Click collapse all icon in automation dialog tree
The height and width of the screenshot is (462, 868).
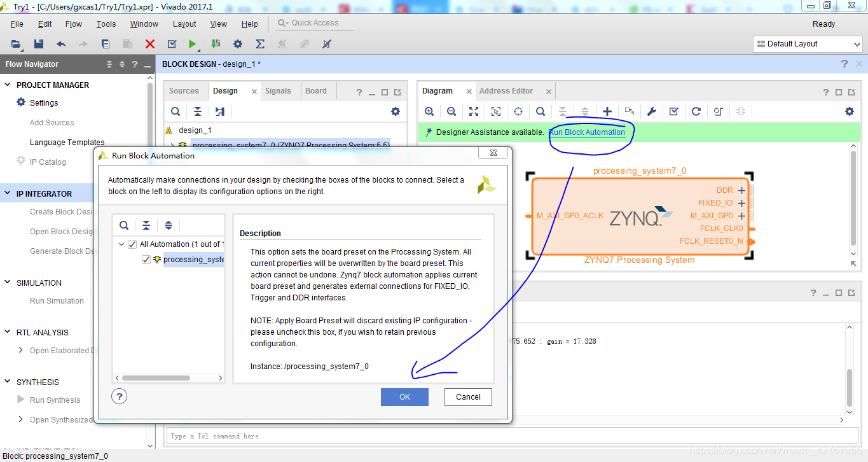[x=146, y=225]
